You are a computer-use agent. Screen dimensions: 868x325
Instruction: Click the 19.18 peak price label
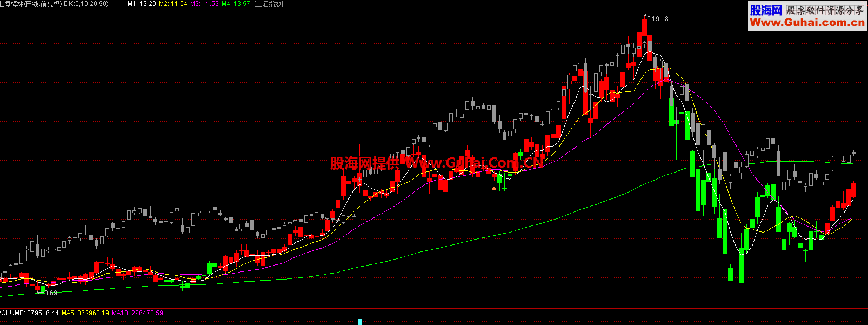(x=660, y=19)
